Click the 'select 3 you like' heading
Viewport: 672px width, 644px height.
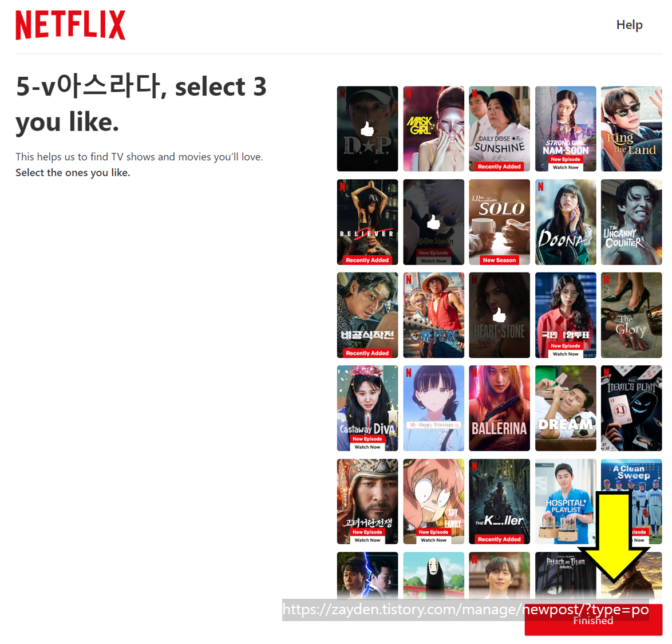coord(141,104)
